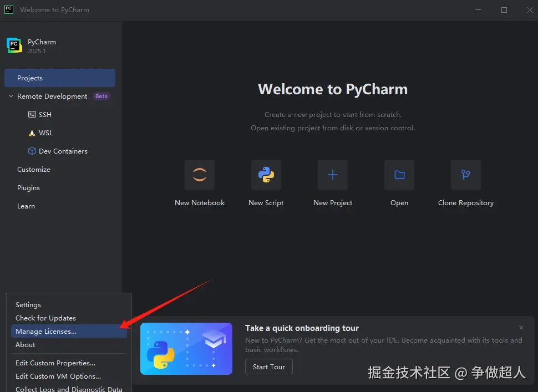The image size is (538, 392).
Task: Click the 2025.1 version text
Action: pos(37,51)
